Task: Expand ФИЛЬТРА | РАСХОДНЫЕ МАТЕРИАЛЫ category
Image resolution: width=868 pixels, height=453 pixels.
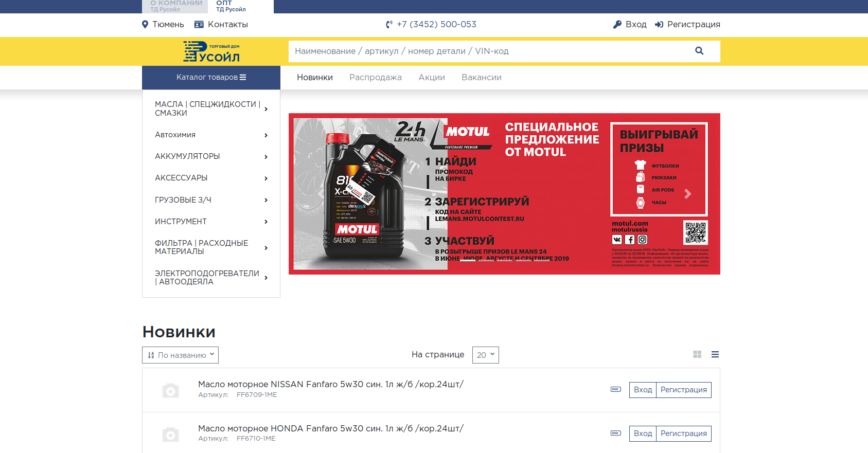Action: [211, 247]
